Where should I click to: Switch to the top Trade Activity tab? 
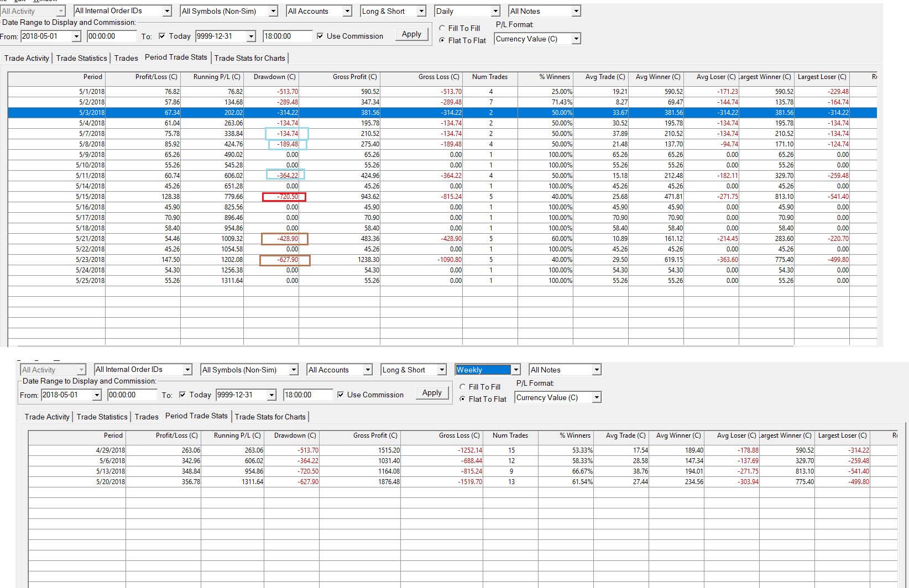click(x=27, y=58)
